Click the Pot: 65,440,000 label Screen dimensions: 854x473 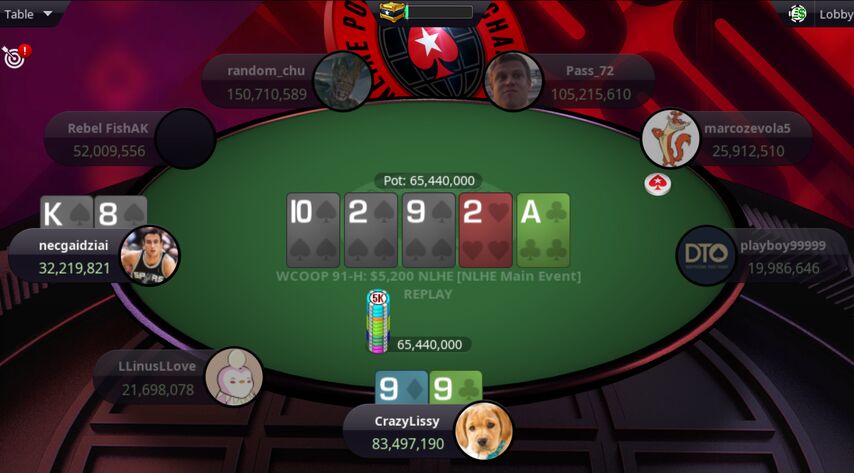tap(428, 181)
